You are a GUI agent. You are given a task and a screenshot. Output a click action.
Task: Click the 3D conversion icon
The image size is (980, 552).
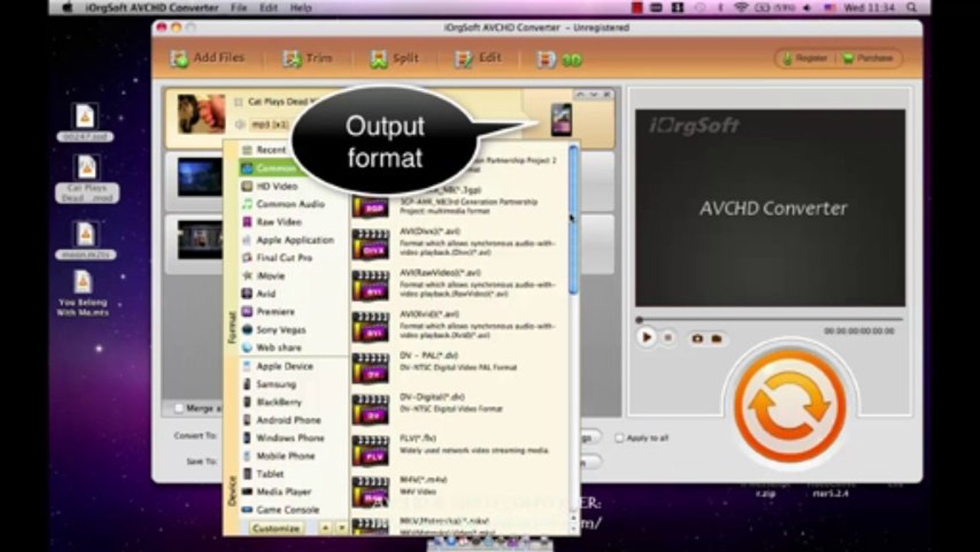tap(559, 59)
